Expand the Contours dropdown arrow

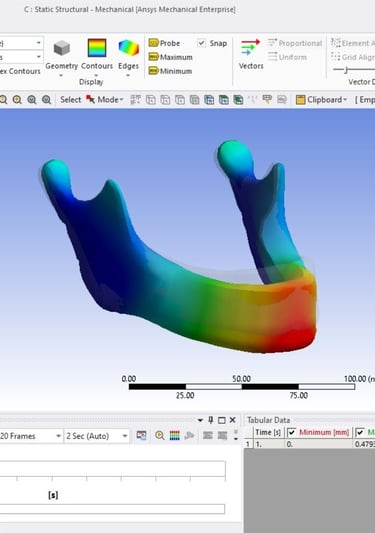96,75
